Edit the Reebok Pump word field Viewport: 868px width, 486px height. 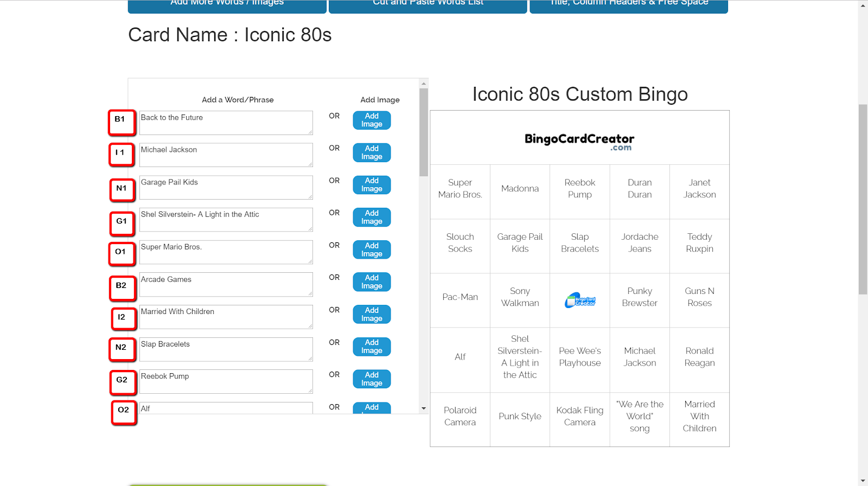pos(226,382)
